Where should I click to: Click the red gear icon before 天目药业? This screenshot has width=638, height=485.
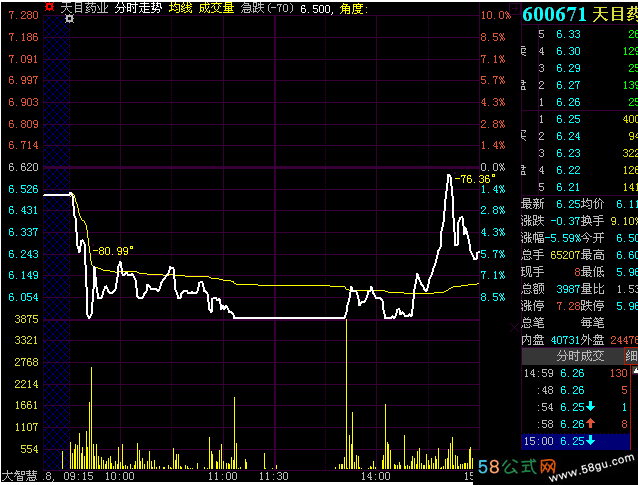coord(50,7)
